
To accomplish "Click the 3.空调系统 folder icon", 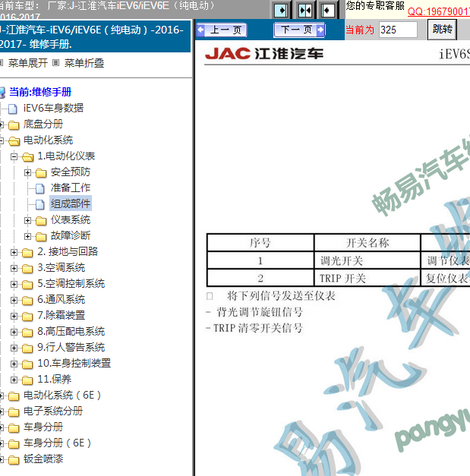I will tap(27, 269).
